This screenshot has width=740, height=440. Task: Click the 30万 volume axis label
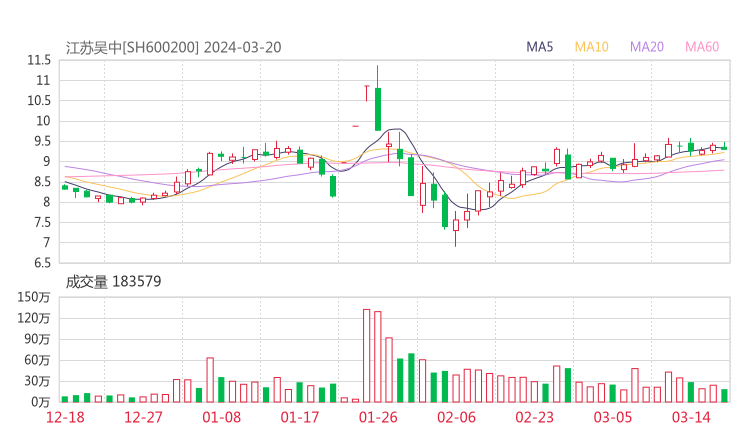(x=37, y=381)
